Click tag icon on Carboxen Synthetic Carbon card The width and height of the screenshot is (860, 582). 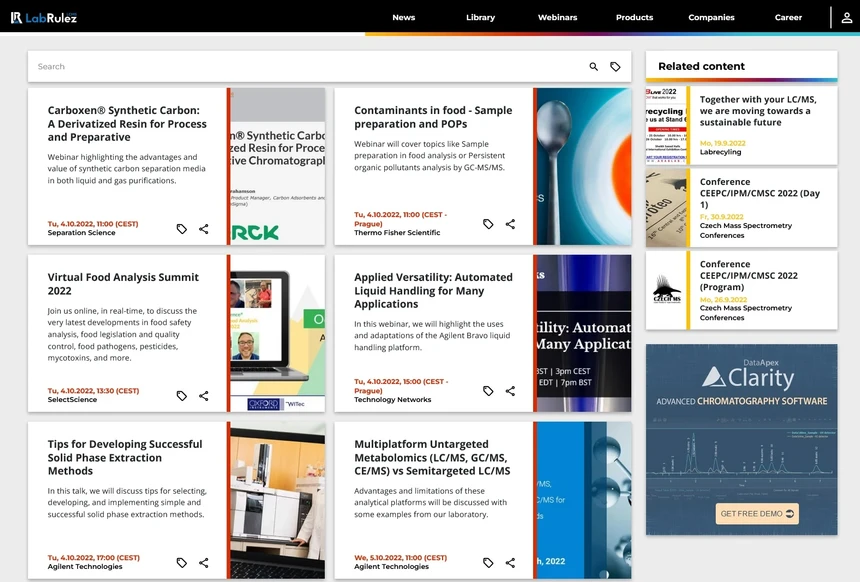click(182, 229)
